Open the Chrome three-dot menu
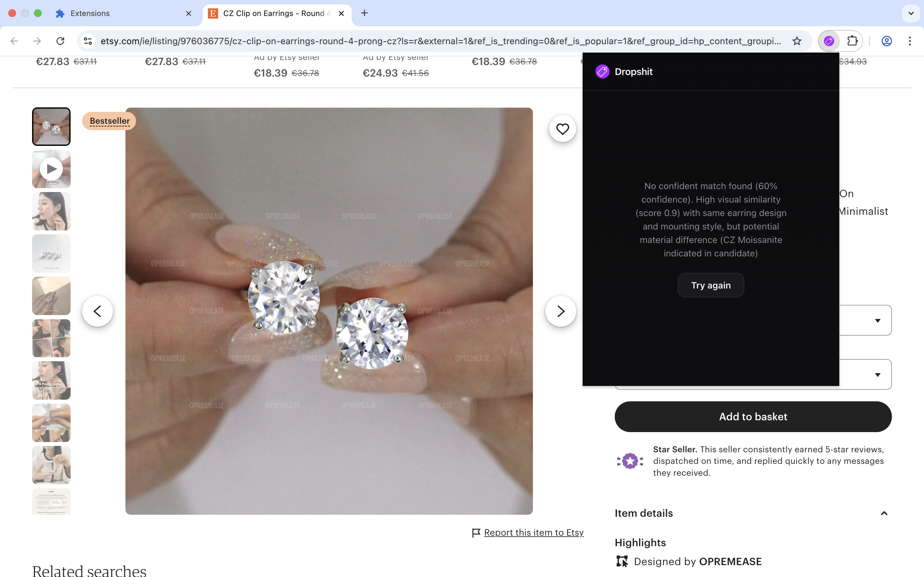Image resolution: width=924 pixels, height=577 pixels. click(910, 41)
